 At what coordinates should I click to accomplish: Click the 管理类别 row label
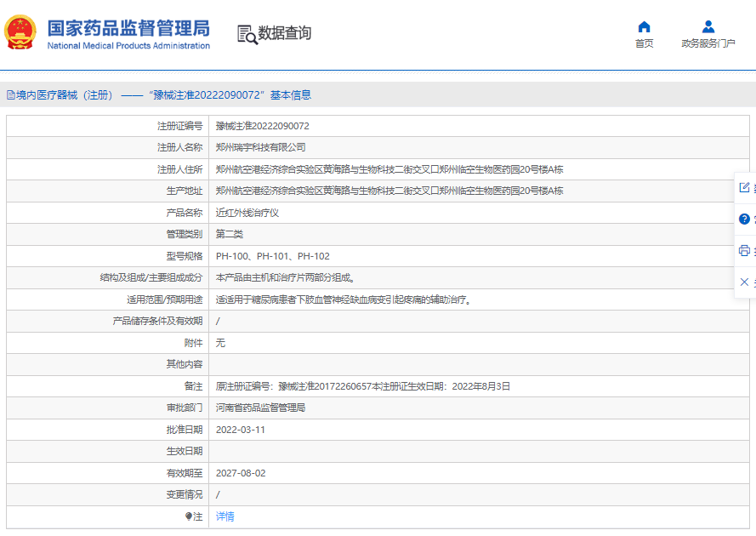(185, 234)
